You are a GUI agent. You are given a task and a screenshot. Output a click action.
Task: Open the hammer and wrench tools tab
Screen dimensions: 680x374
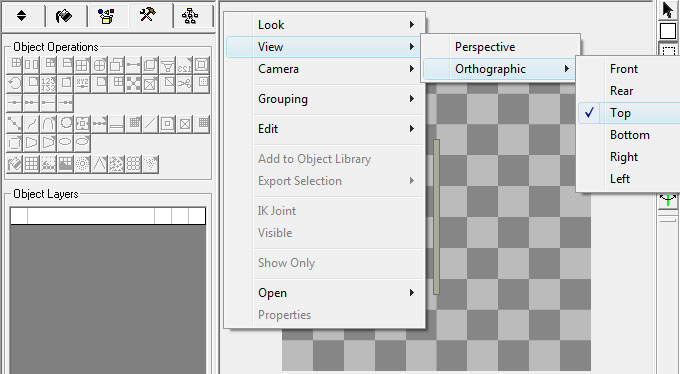(148, 16)
